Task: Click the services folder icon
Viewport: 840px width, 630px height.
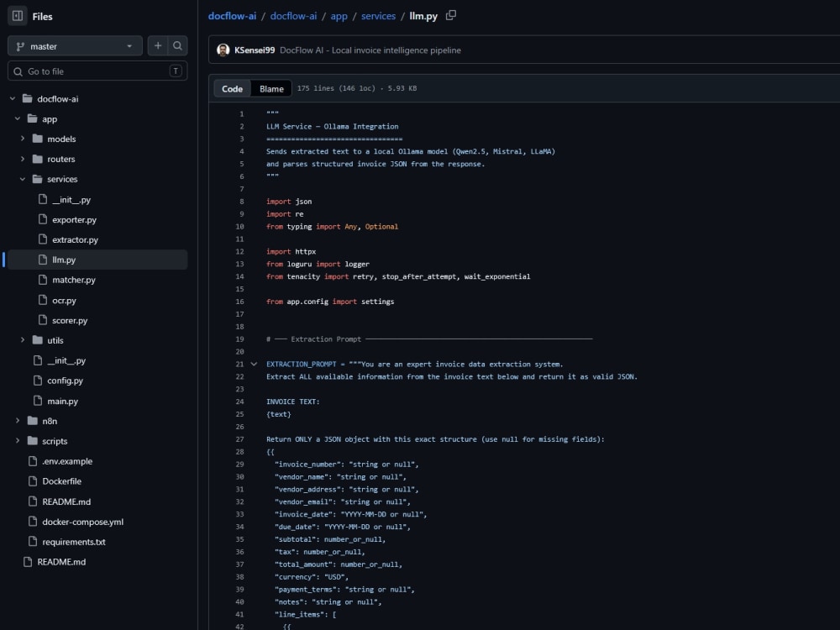Action: 38,179
